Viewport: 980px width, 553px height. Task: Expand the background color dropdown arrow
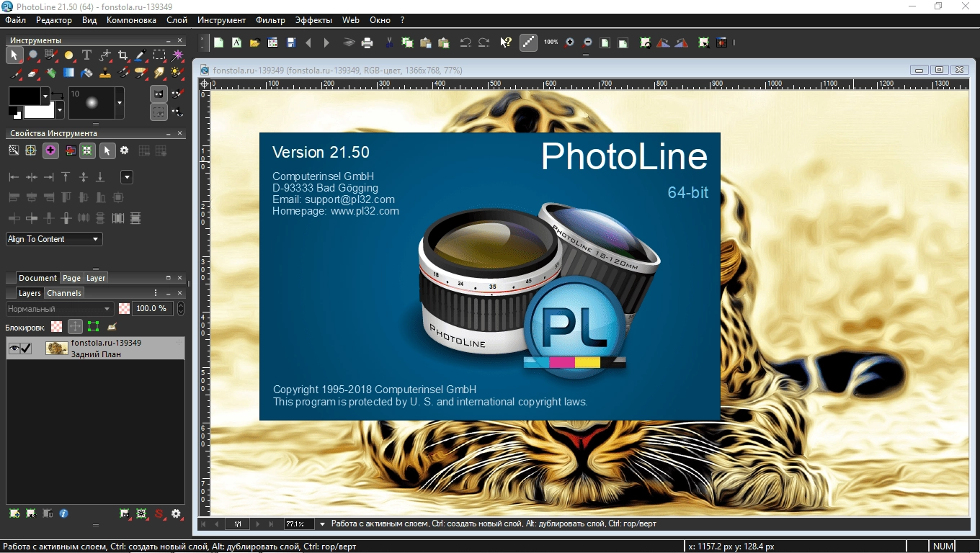60,109
